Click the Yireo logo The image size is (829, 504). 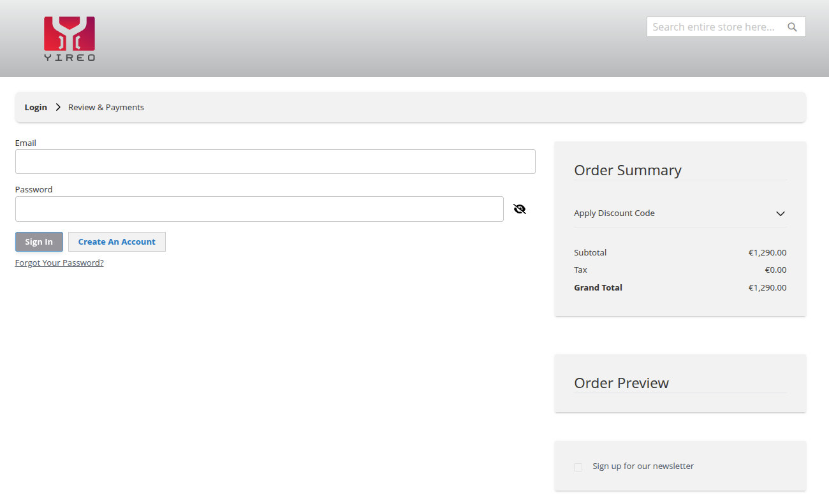(x=70, y=39)
